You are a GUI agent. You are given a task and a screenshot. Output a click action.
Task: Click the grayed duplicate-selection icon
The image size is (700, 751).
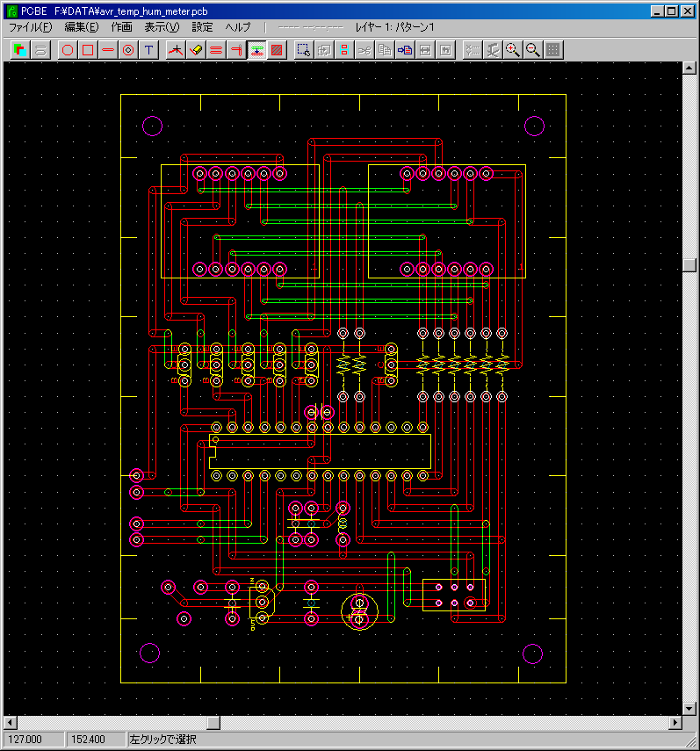324,50
